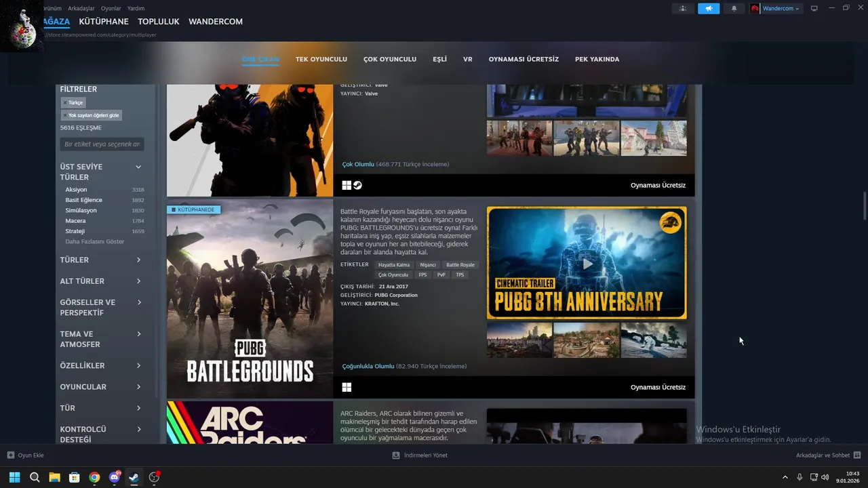The height and width of the screenshot is (488, 868).
Task: Expand the TÜRLER filter section
Action: pyautogui.click(x=101, y=260)
